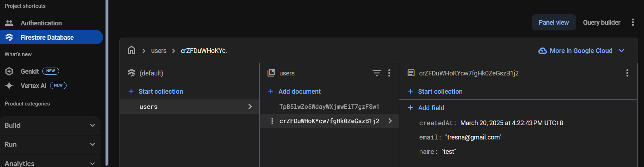
Task: Click the Authentication people icon
Action: pyautogui.click(x=9, y=23)
